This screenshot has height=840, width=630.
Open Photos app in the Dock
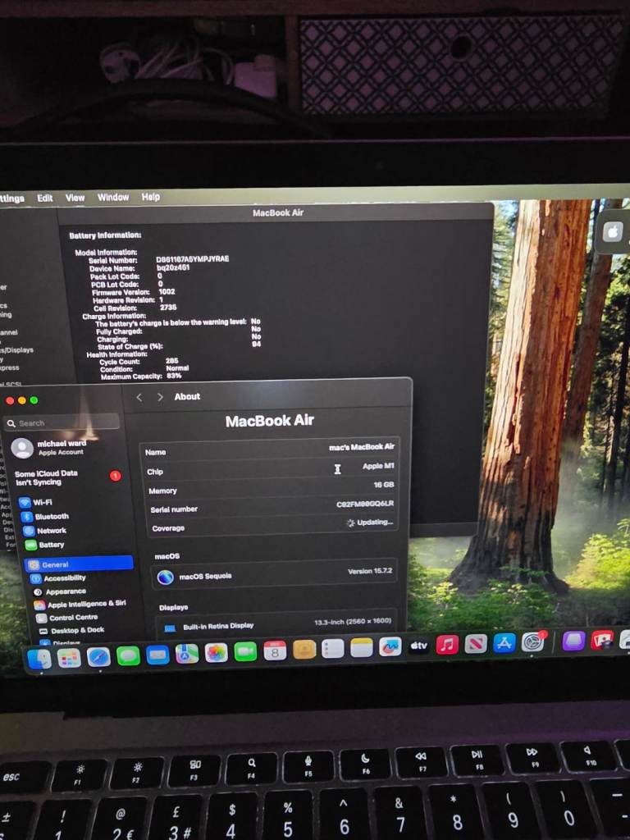(x=217, y=653)
